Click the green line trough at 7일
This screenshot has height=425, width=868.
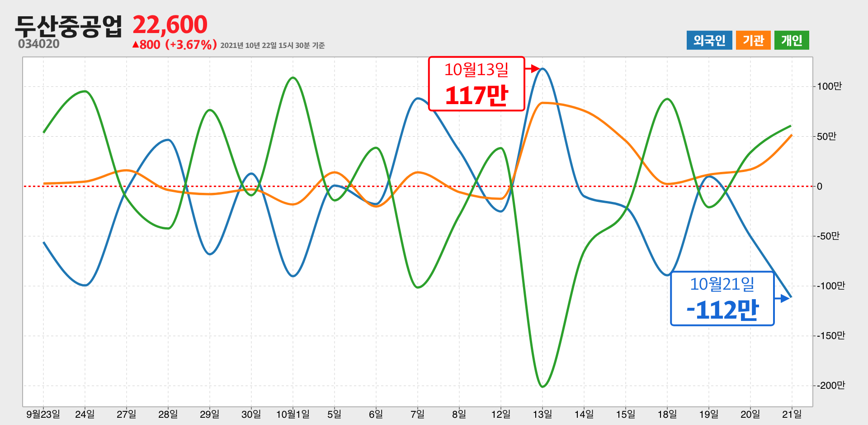[x=418, y=287]
